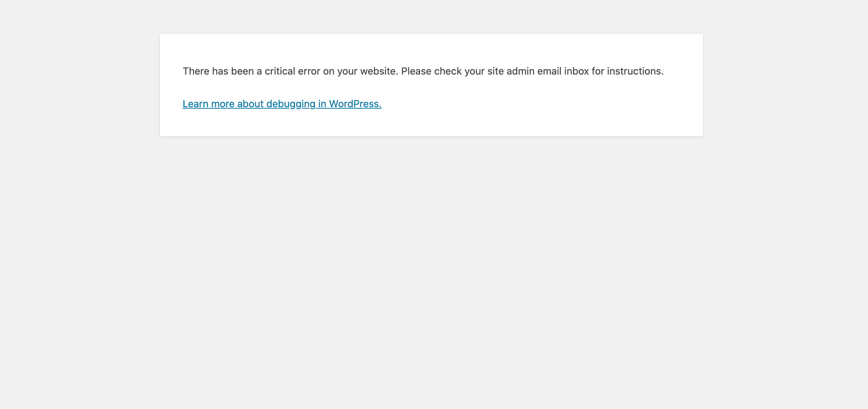Click the word "your" before "website"
The height and width of the screenshot is (409, 868).
click(347, 71)
